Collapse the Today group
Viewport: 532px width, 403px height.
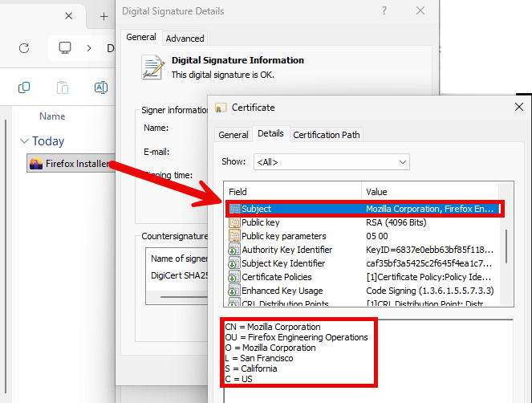point(24,141)
